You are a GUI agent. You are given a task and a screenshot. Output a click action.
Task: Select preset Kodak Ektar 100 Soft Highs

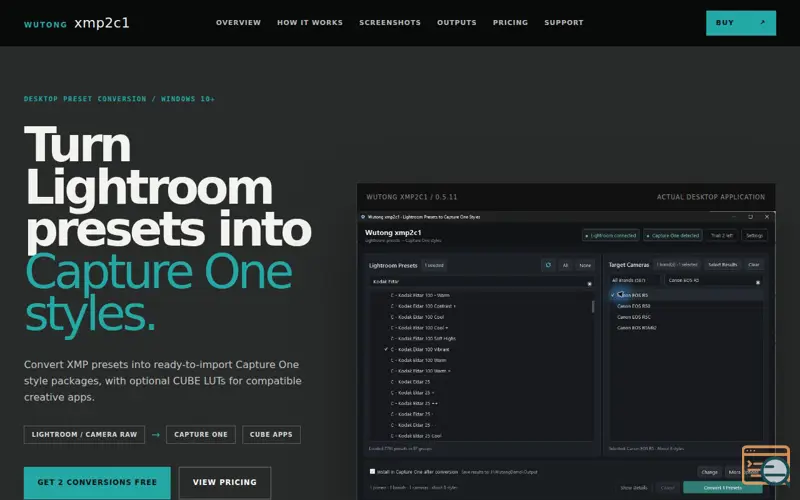[423, 338]
